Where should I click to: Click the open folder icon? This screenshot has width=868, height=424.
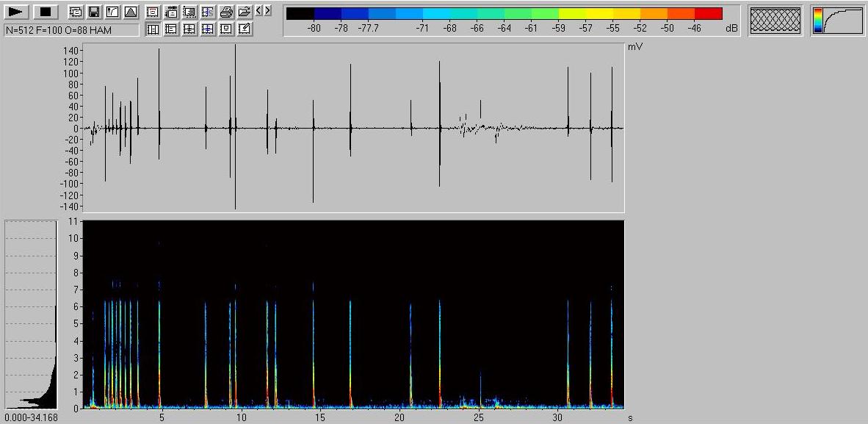click(x=245, y=12)
